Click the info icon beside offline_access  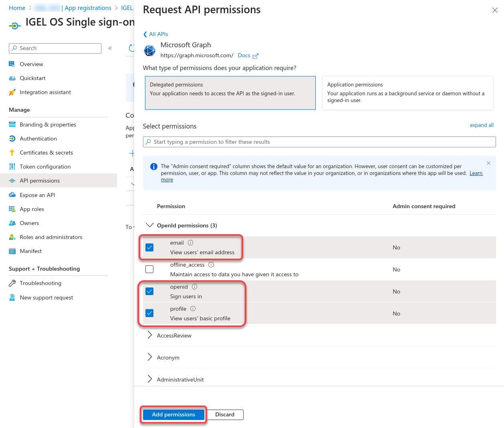tap(211, 265)
